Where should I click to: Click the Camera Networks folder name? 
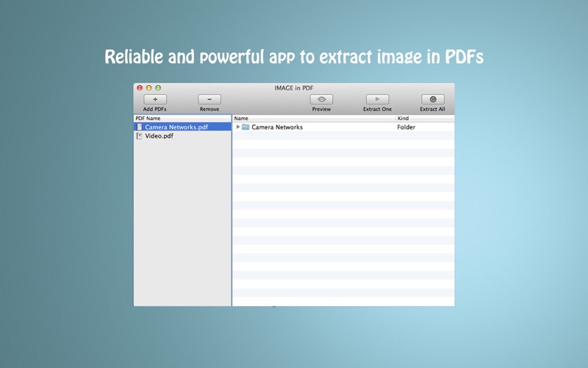coord(277,127)
